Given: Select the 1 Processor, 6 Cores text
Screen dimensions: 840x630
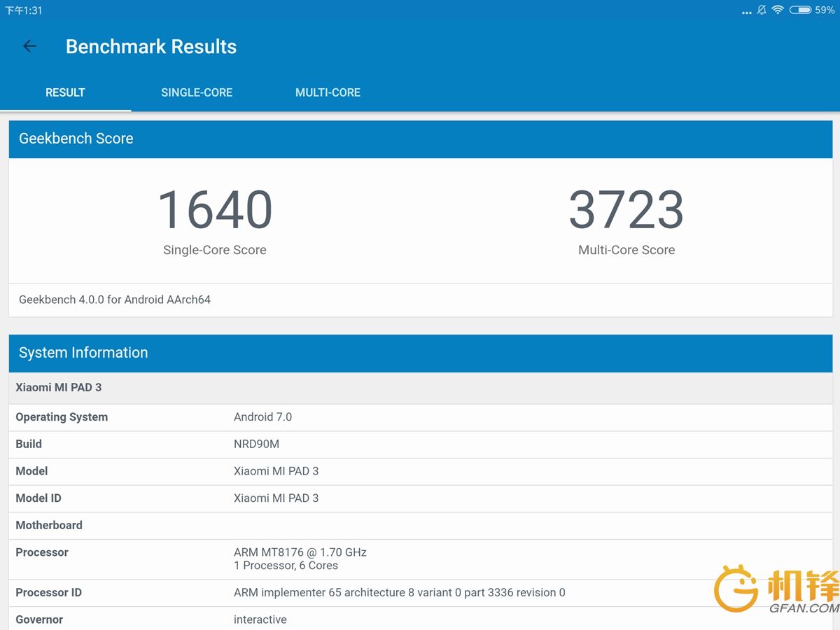Looking at the screenshot, I should (286, 566).
